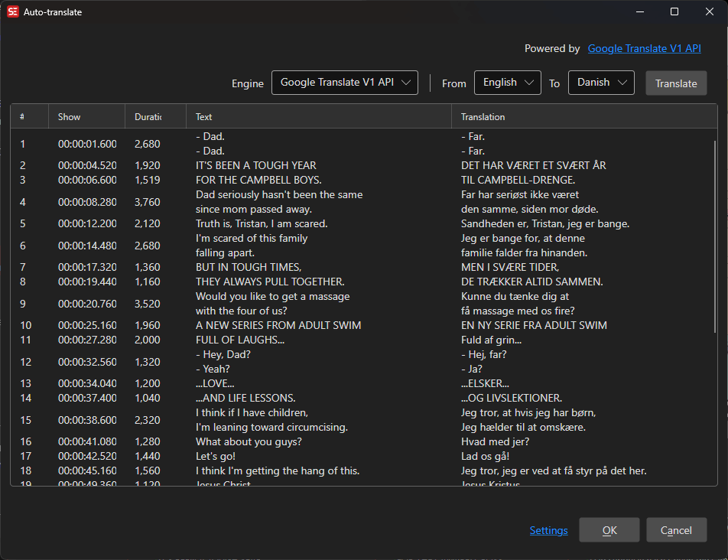This screenshot has width=728, height=560.
Task: Click the Cancel button
Action: pyautogui.click(x=676, y=530)
